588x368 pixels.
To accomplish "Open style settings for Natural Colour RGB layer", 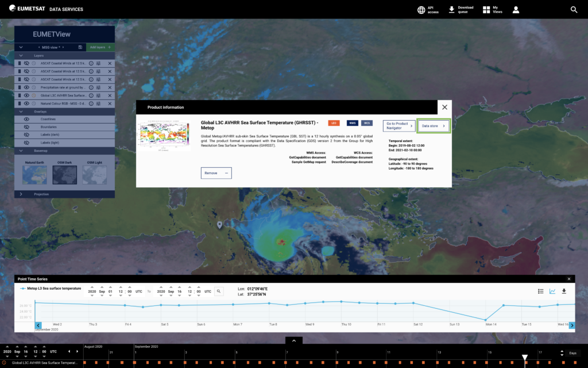I will tap(99, 103).
